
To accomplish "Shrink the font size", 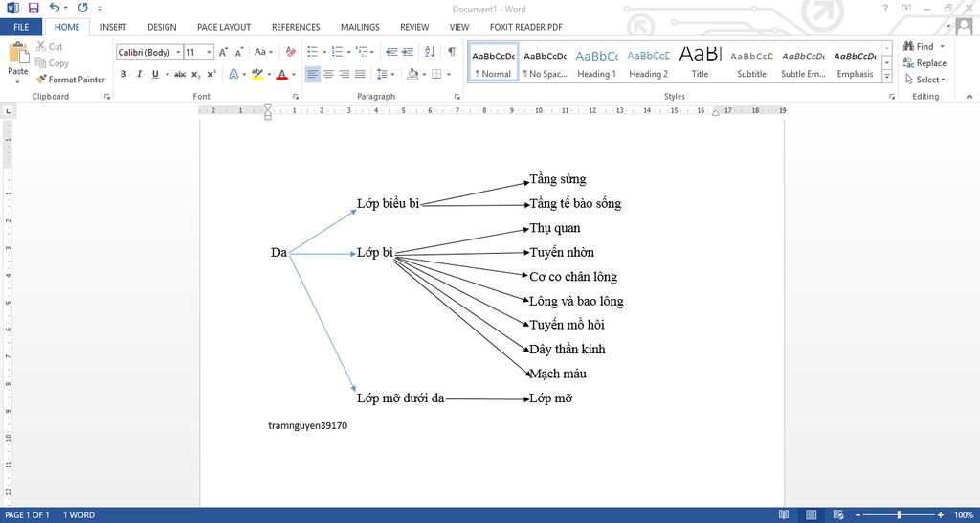I will (238, 52).
